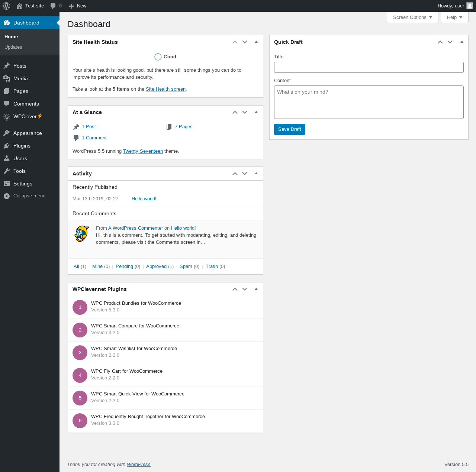Select WPC Smart Wishlist for WooCommerce
This screenshot has width=476, height=472.
[x=134, y=349]
